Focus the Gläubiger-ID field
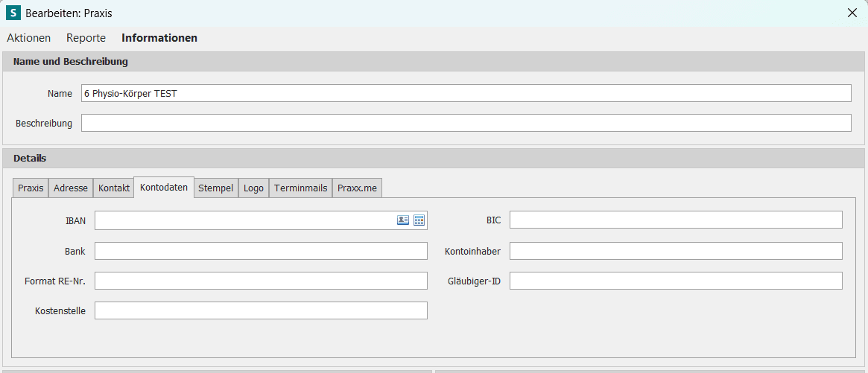868x373 pixels. (x=676, y=281)
